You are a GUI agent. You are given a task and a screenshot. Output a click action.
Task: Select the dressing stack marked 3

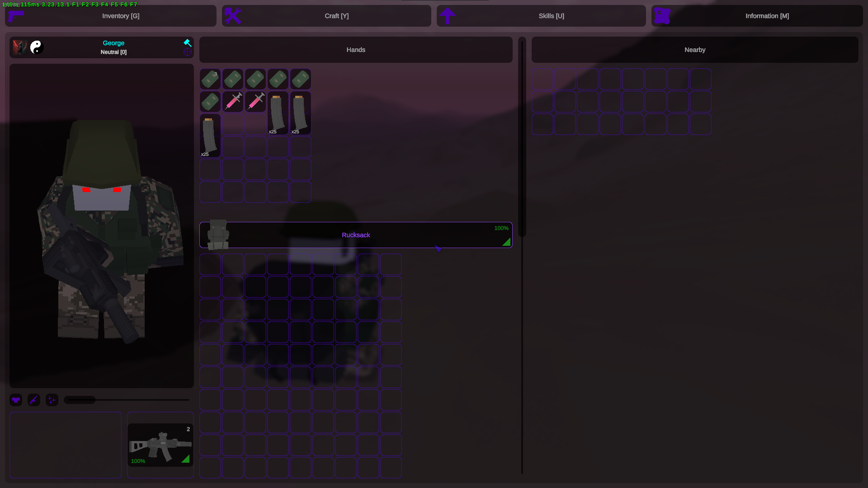(x=210, y=79)
